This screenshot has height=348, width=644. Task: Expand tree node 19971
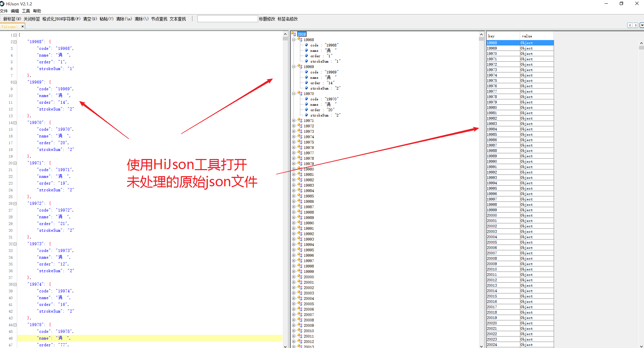coord(294,121)
